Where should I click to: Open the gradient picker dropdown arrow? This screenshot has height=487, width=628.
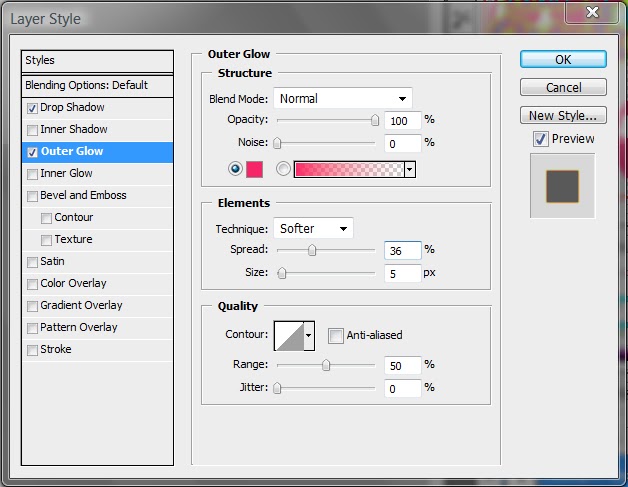(410, 169)
